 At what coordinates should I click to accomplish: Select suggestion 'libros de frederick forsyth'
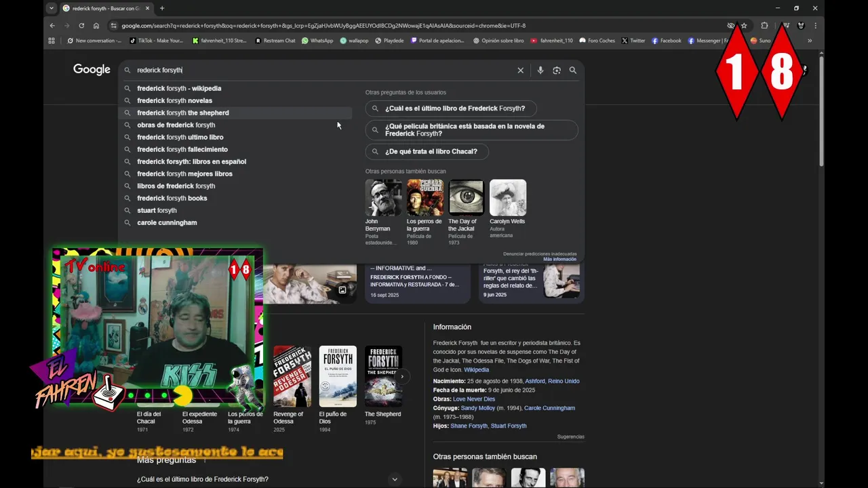(x=235, y=186)
